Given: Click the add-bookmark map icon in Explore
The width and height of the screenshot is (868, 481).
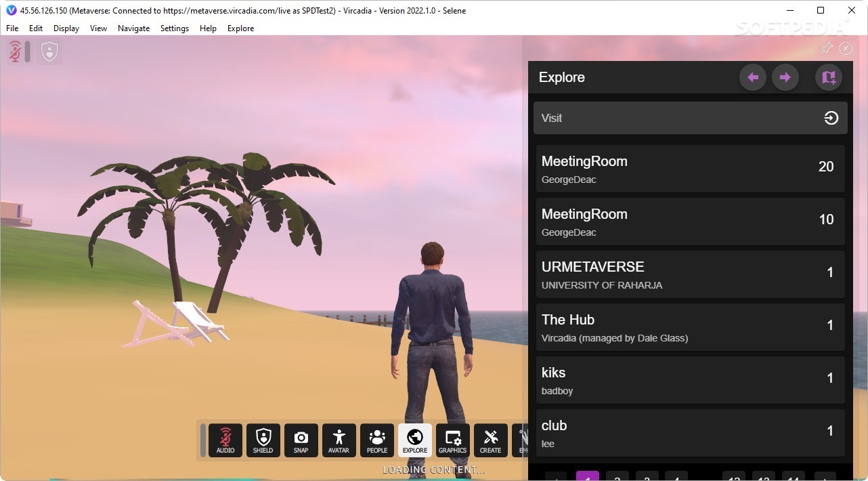Looking at the screenshot, I should point(829,77).
